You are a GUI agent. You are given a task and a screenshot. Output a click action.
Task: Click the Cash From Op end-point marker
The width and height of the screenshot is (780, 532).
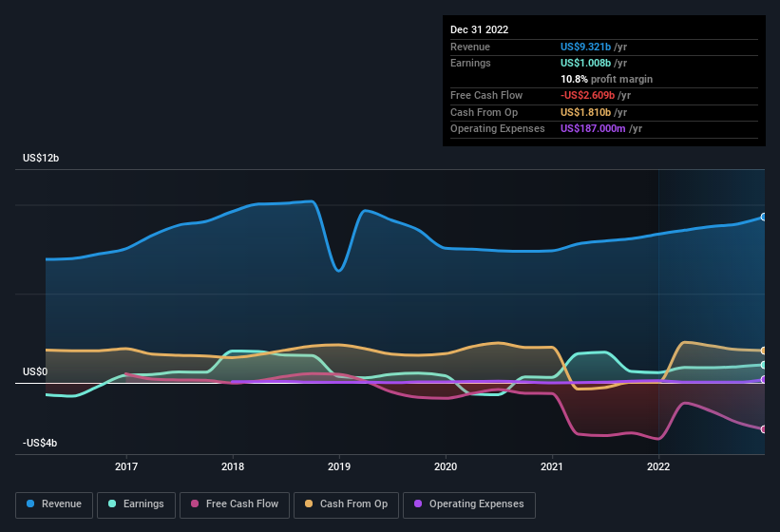tap(764, 351)
